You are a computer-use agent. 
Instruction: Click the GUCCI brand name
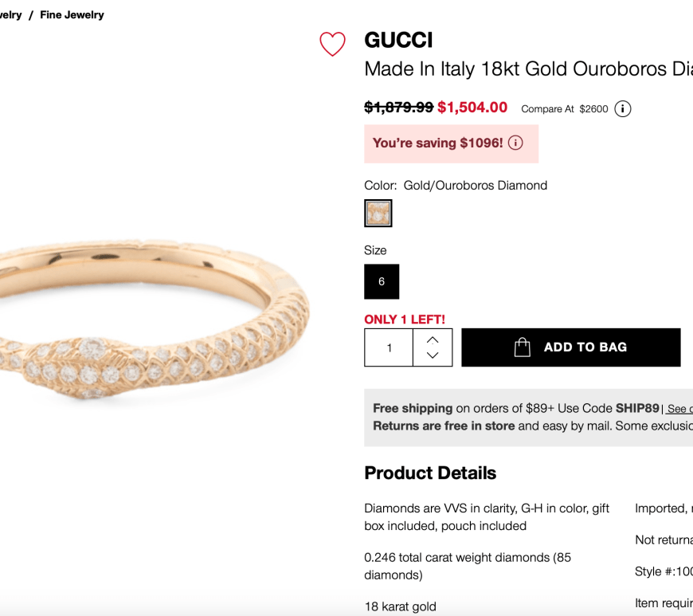398,40
